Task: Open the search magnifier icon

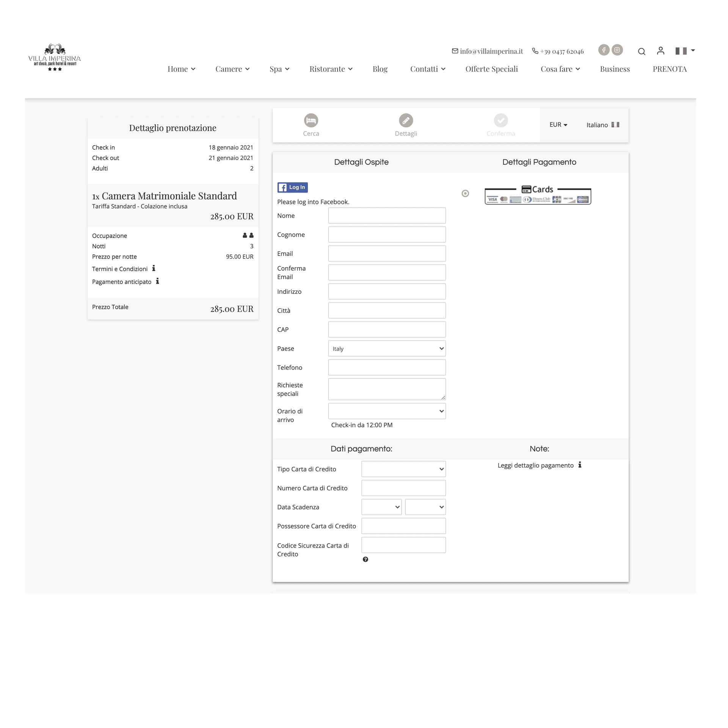Action: pyautogui.click(x=642, y=52)
